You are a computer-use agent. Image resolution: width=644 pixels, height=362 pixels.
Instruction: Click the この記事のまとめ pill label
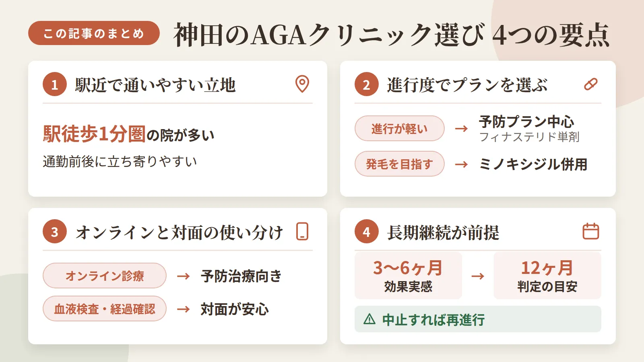click(94, 33)
